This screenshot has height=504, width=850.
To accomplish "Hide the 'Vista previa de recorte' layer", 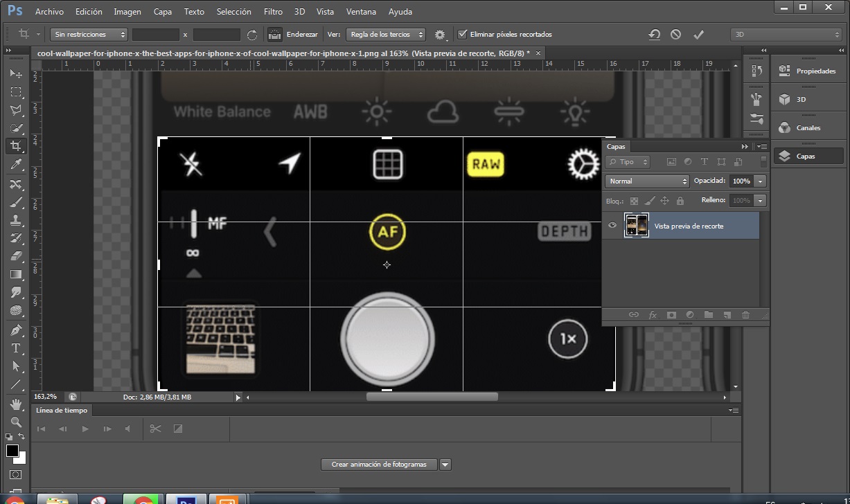I will point(612,226).
